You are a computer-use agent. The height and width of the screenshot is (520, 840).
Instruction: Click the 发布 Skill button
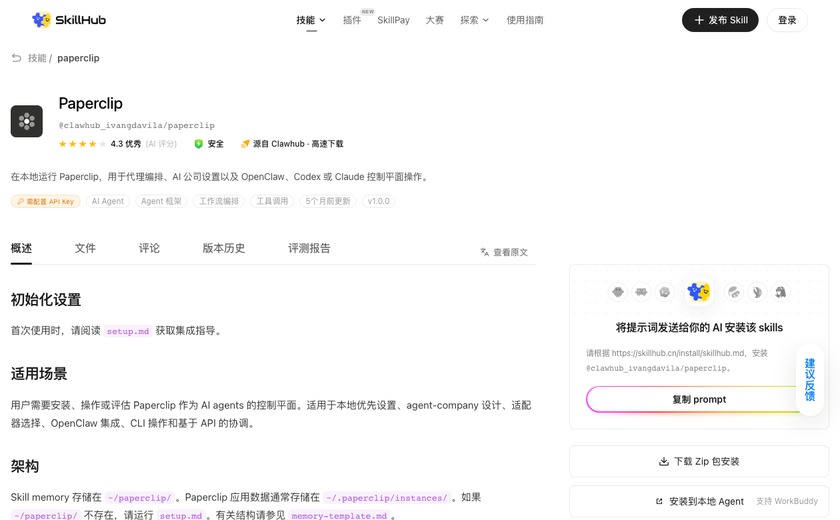[720, 20]
